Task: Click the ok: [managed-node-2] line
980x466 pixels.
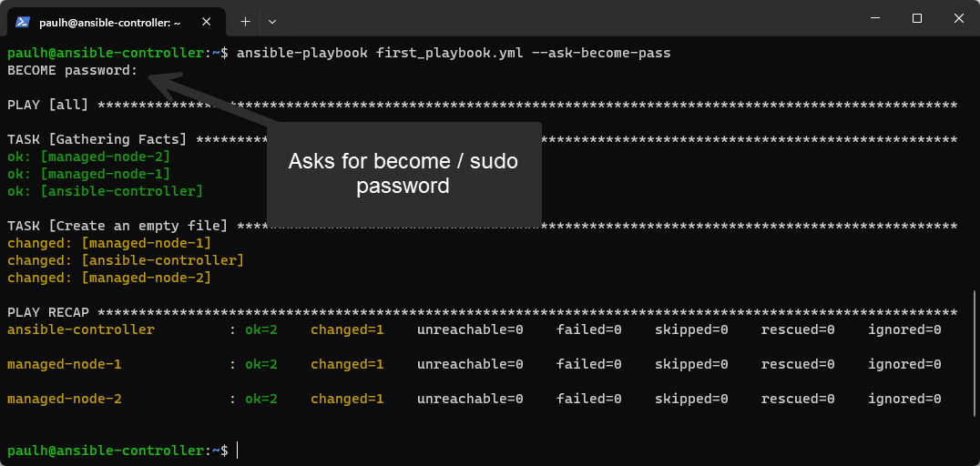Action: [88, 157]
